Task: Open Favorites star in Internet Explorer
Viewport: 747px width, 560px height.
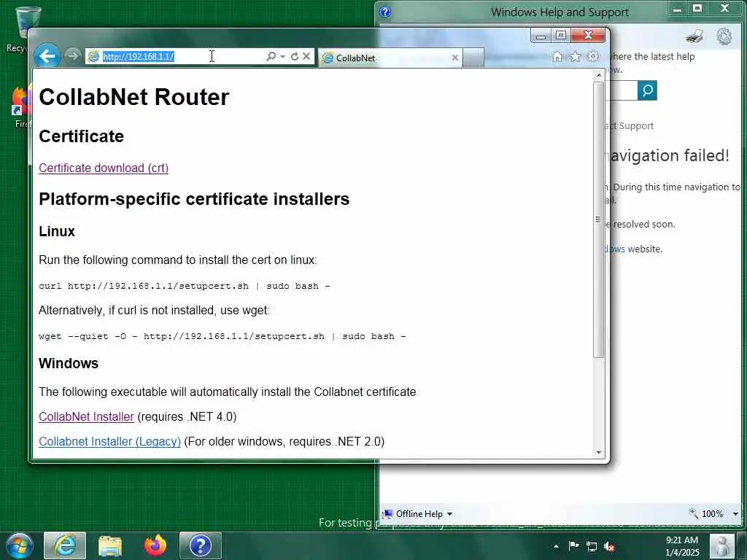Action: 576,57
